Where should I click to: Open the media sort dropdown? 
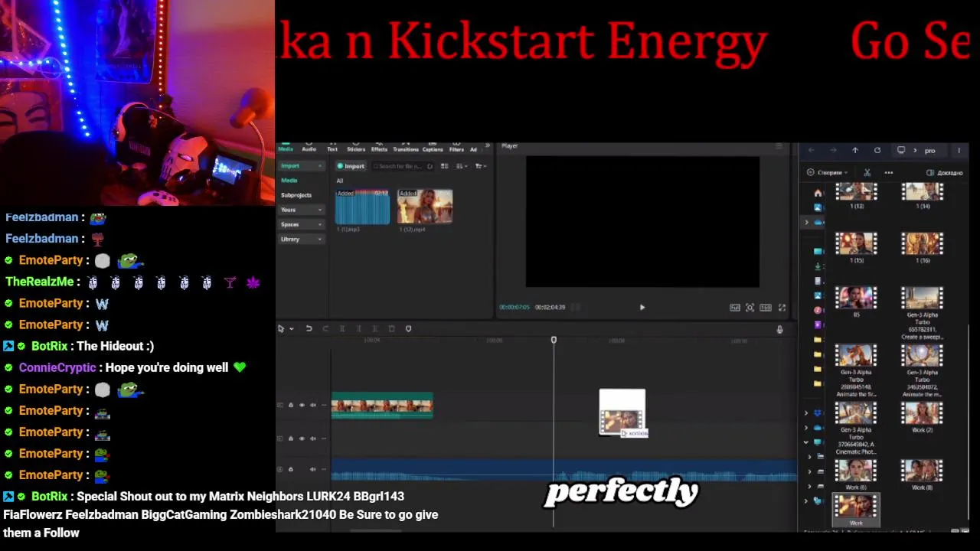click(x=462, y=166)
